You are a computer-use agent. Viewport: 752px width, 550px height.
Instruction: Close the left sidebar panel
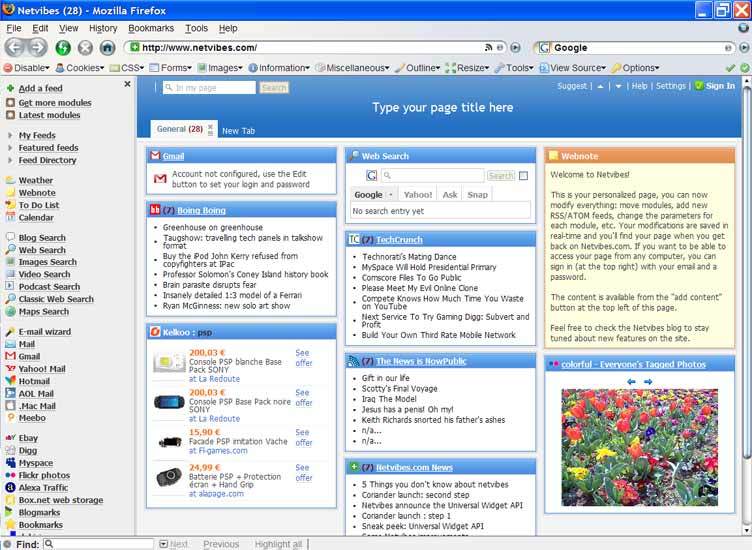click(127, 84)
